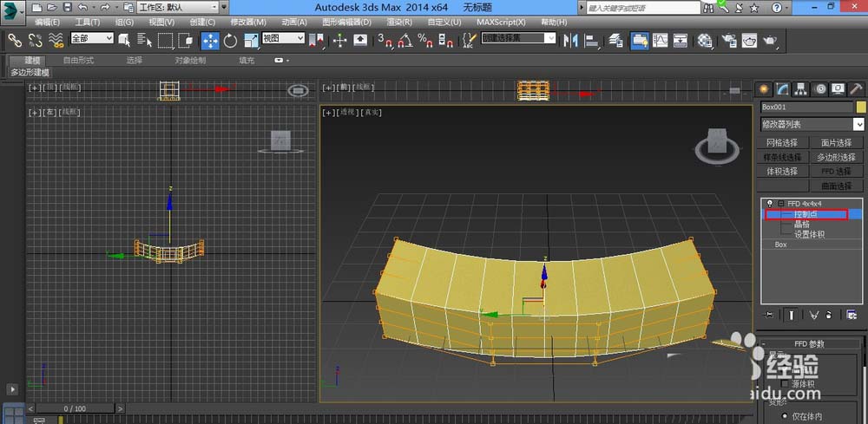Click the 面片选择 modifier button

[x=837, y=142]
